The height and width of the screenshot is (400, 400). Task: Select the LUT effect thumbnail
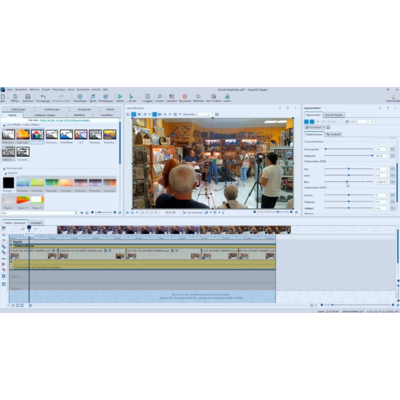81,135
